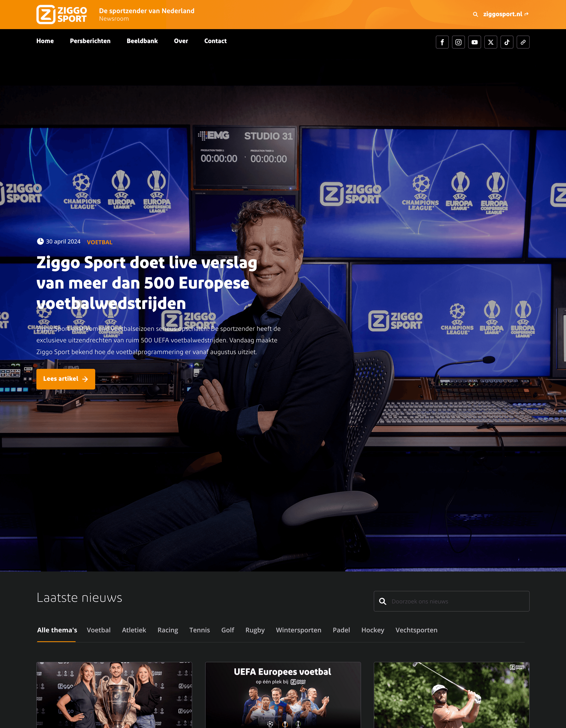Open the headline about 500 Europese voetbalwedstrijden
Image resolution: width=566 pixels, height=728 pixels.
tap(147, 283)
